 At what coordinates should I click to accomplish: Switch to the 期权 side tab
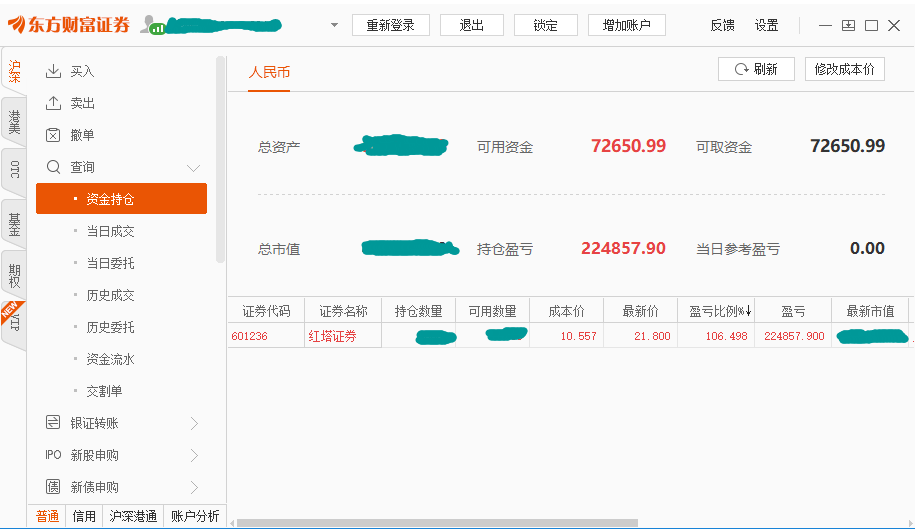pyautogui.click(x=14, y=275)
